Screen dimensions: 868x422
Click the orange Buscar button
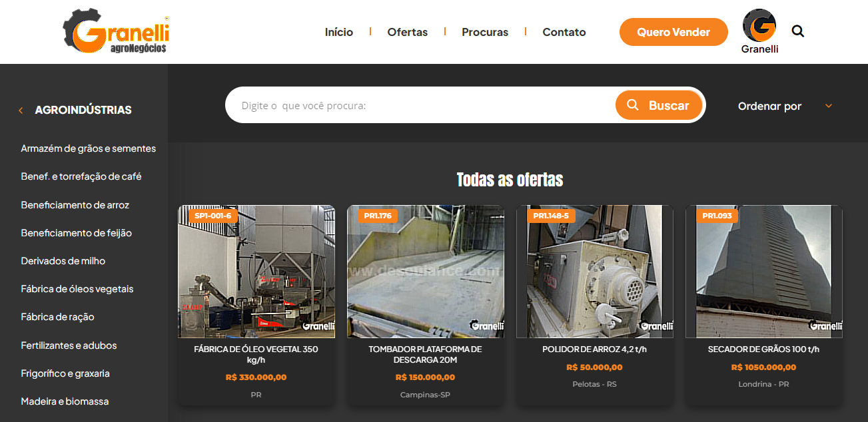pos(659,105)
